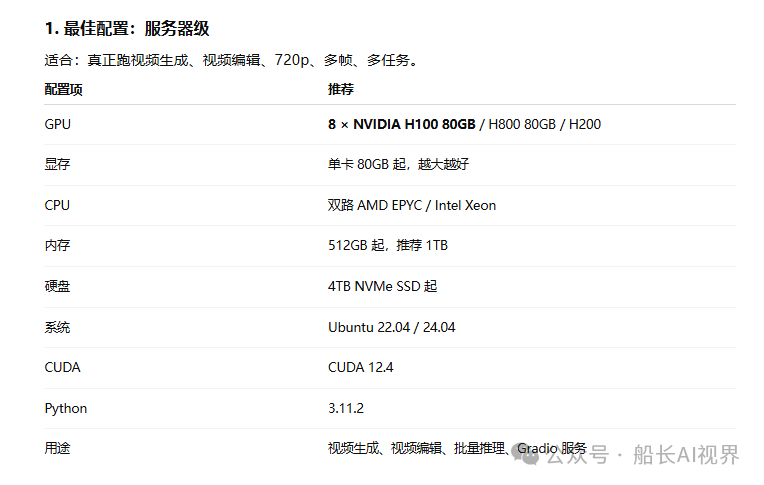Click the 推荐 column header

[x=341, y=89]
